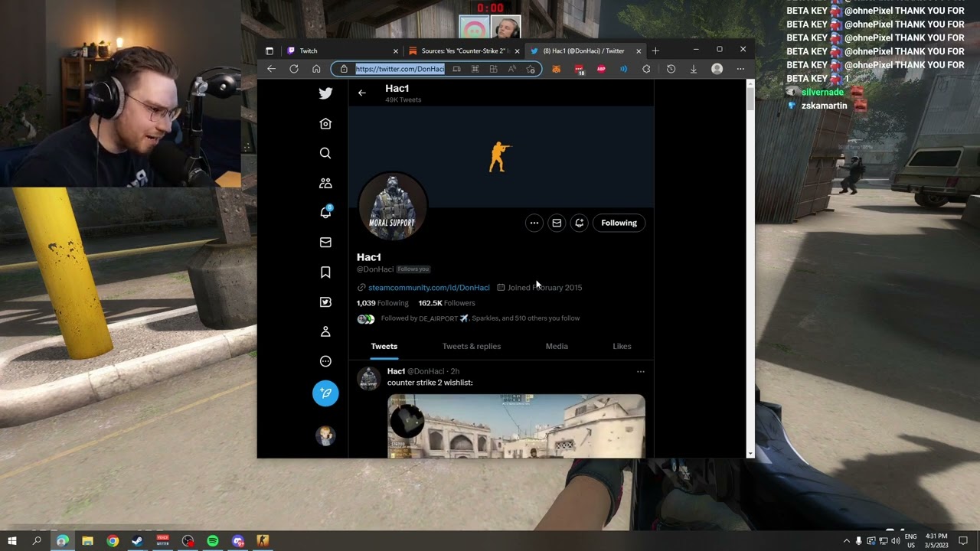
Task: View the 162.5K Followers list
Action: [x=446, y=303]
